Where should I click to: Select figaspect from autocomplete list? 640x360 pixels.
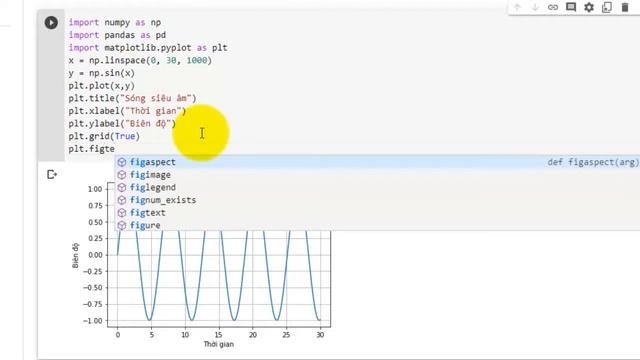377,162
